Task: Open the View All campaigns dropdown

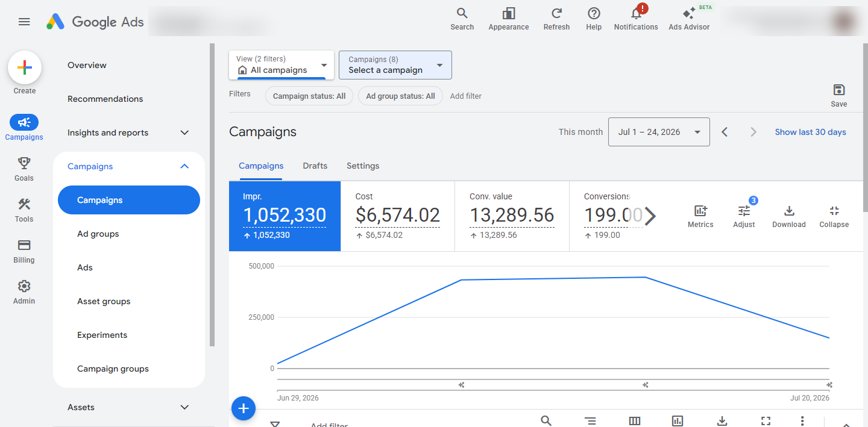Action: pos(281,65)
